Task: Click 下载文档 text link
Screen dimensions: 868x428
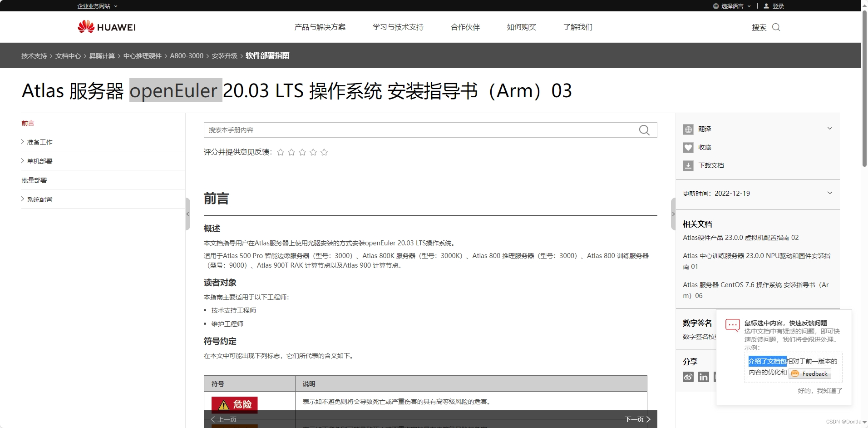Action: [711, 165]
